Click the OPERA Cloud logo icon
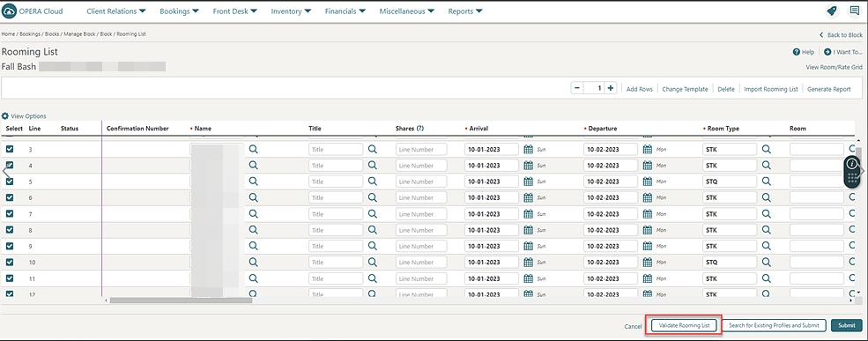868x341 pixels. point(10,11)
